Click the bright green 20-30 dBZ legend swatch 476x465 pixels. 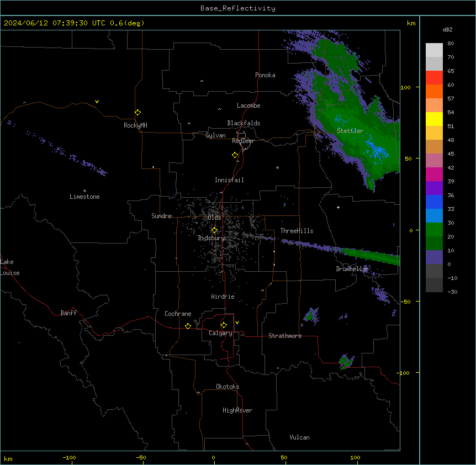tap(434, 230)
